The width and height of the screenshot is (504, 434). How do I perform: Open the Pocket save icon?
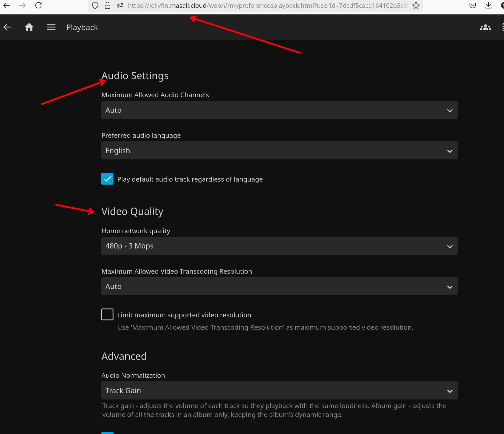point(472,5)
